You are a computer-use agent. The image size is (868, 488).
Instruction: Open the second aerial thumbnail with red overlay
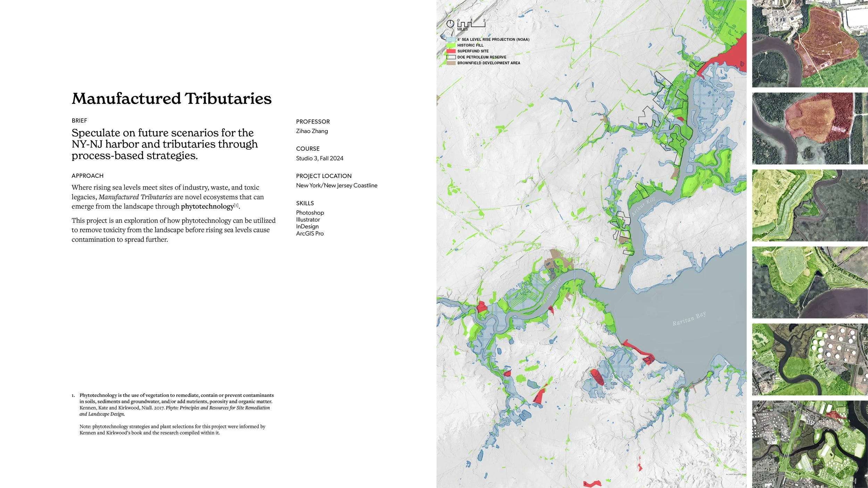click(810, 128)
